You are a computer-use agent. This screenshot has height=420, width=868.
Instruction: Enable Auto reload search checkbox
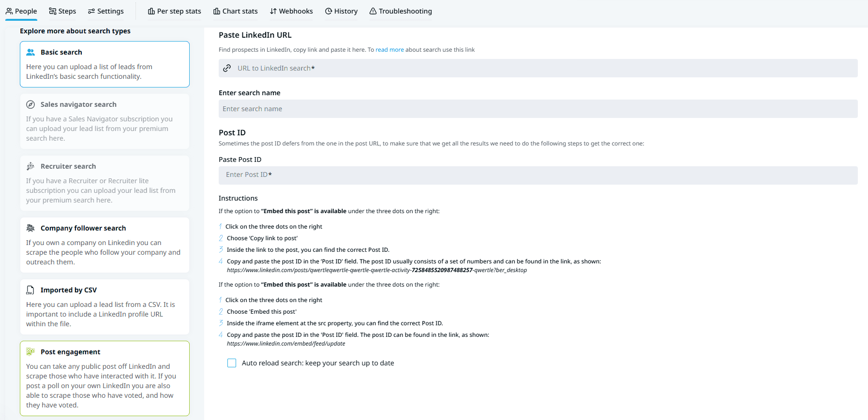coord(232,363)
